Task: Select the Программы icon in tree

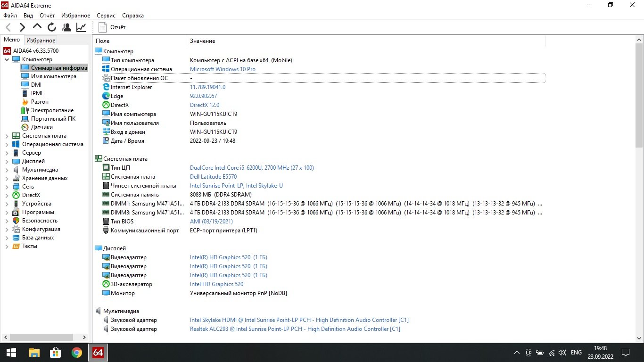Action: (16, 212)
